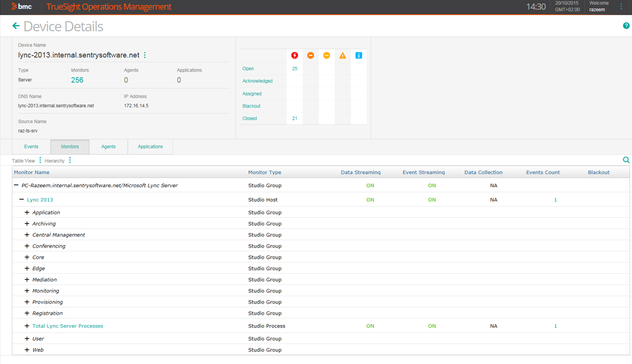Click the Assigned status label
This screenshot has height=364, width=632.
(252, 94)
